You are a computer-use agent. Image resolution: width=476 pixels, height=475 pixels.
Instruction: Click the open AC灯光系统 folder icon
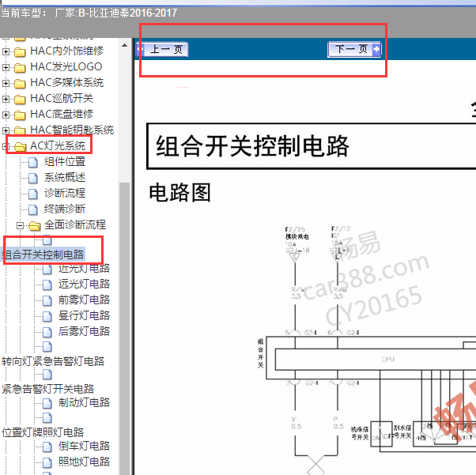(x=20, y=147)
